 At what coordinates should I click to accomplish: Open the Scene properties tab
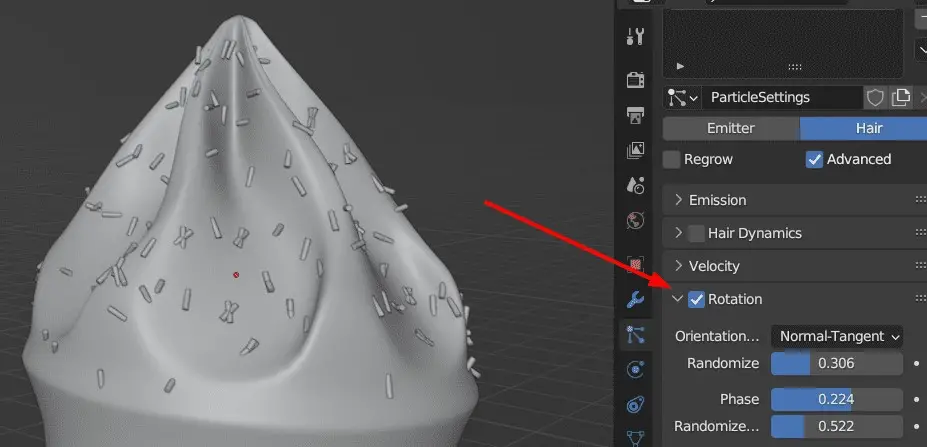pyautogui.click(x=636, y=185)
